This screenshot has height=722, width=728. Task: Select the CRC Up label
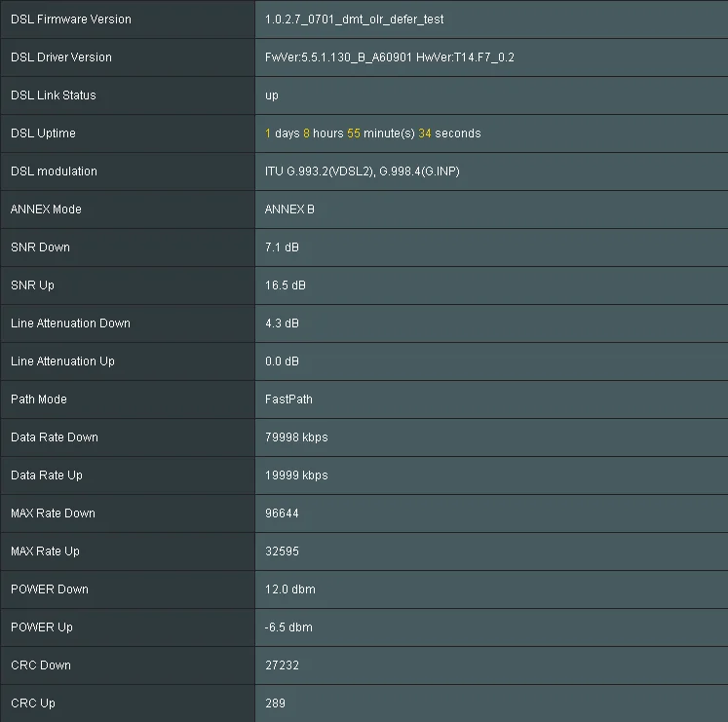[x=33, y=703]
